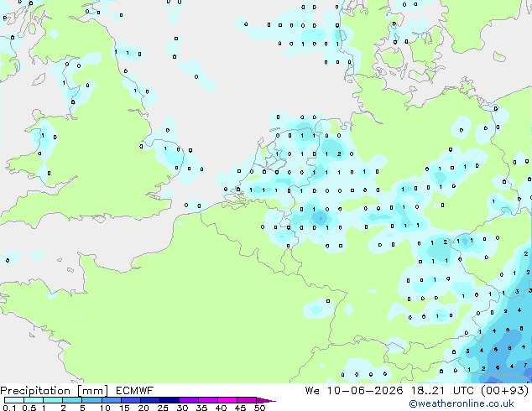Click the '0.1' legend scale label

point(9,408)
